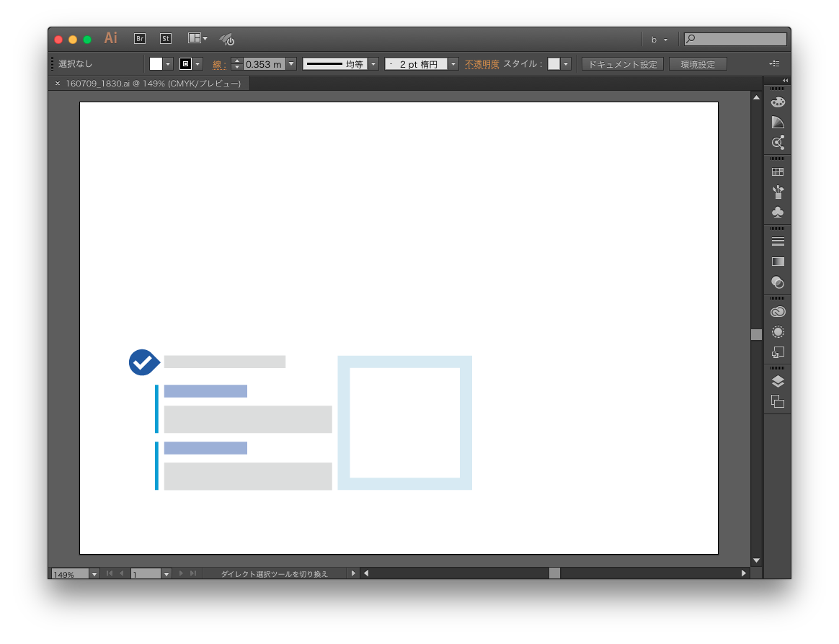Open the stroke weight dropdown

(x=292, y=64)
